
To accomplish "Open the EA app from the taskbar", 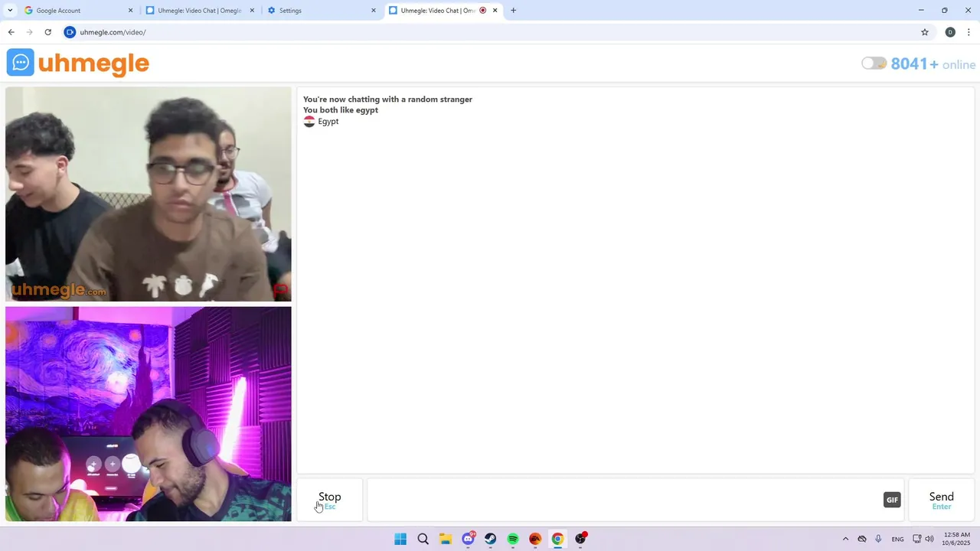I will tap(535, 539).
